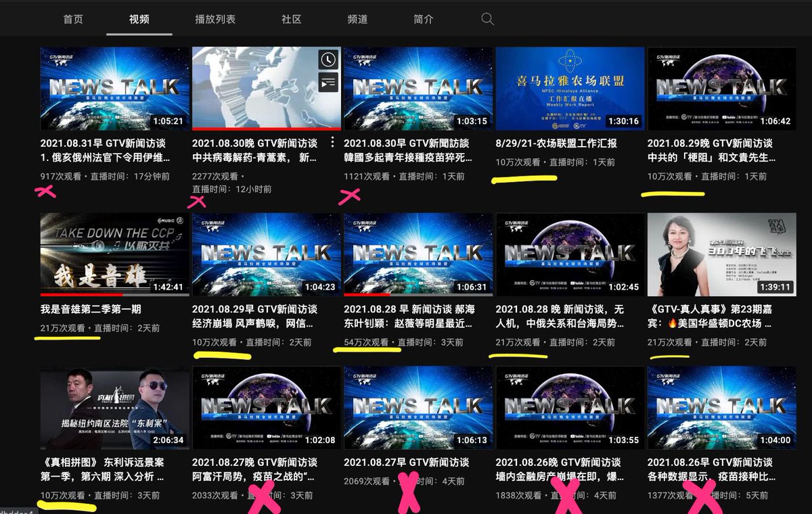Go to the 社区 tab
This screenshot has width=812, height=514.
pos(292,19)
